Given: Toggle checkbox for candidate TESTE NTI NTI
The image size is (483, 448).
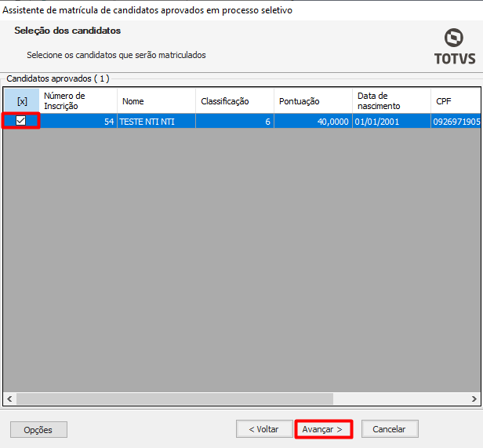Looking at the screenshot, I should click(x=21, y=121).
